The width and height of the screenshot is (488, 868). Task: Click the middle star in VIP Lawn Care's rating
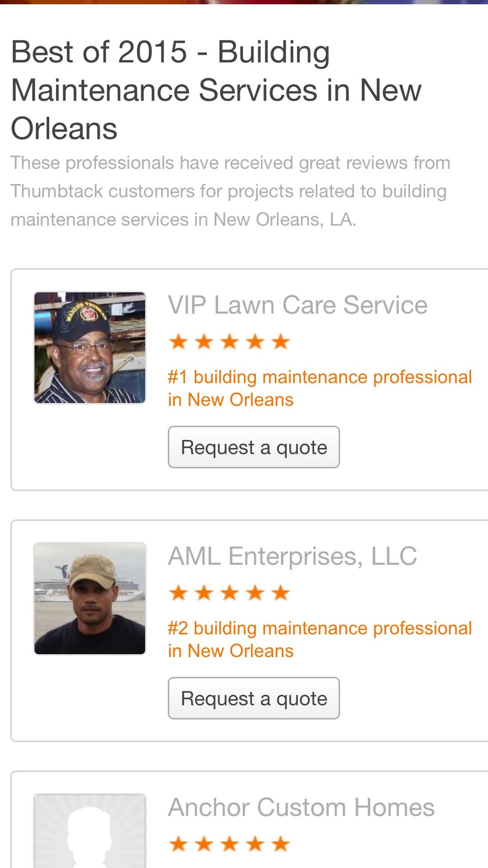pos(230,342)
